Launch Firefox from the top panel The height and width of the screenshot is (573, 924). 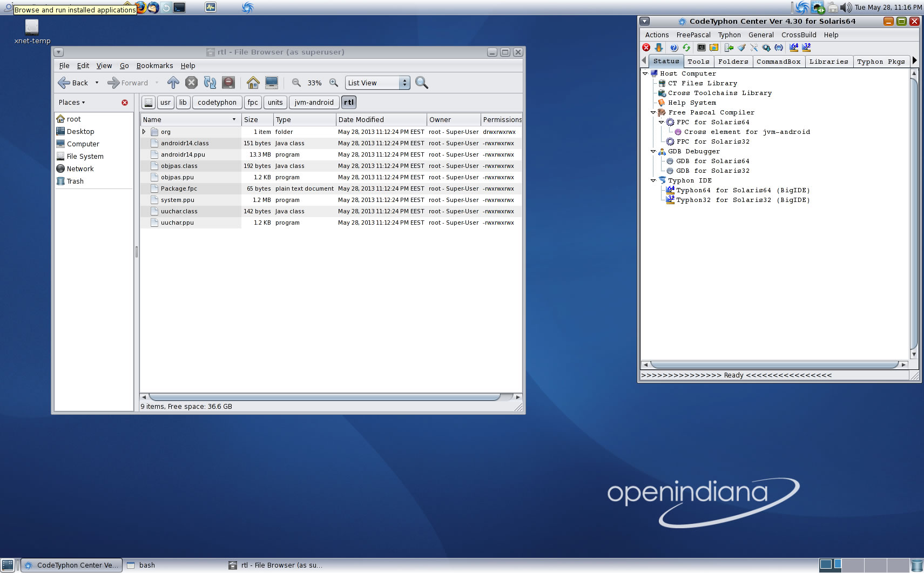141,8
